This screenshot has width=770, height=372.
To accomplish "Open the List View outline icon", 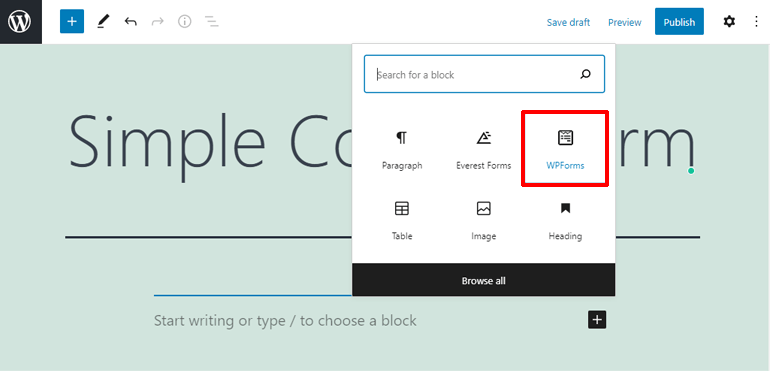I will click(212, 22).
